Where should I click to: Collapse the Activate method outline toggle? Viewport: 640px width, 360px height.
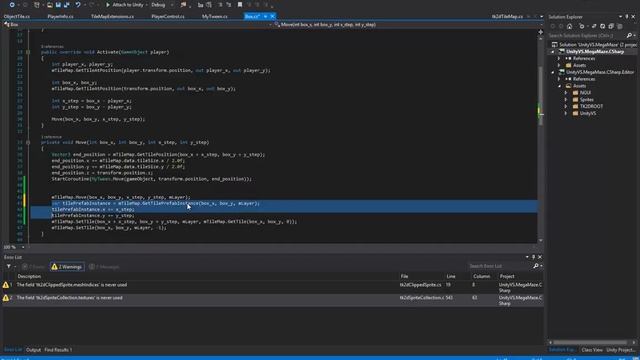(x=28, y=52)
